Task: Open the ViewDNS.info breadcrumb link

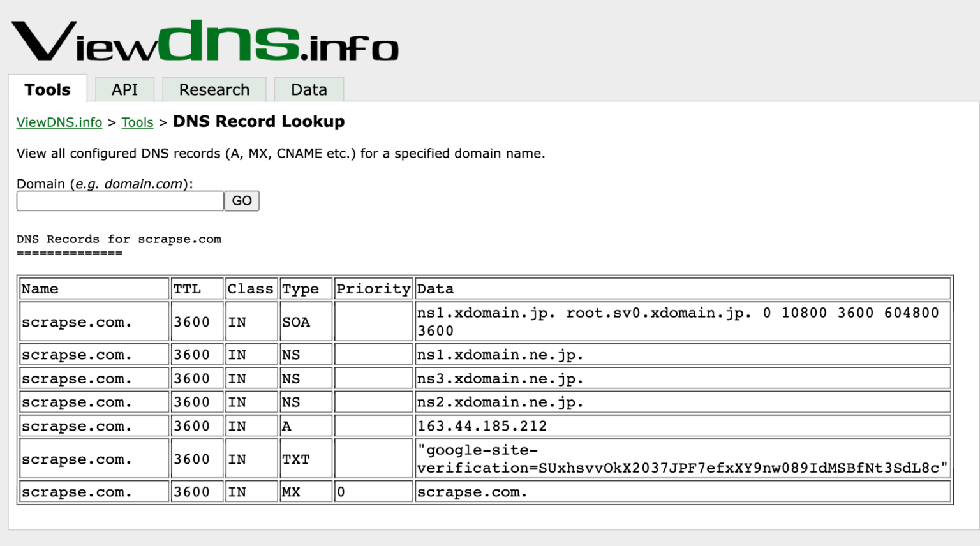Action: pos(59,122)
